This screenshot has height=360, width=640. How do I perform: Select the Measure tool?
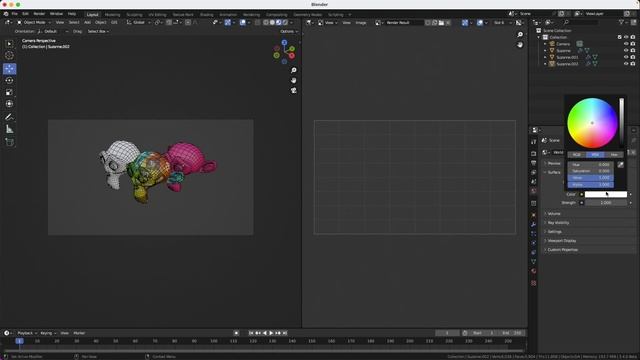9,129
